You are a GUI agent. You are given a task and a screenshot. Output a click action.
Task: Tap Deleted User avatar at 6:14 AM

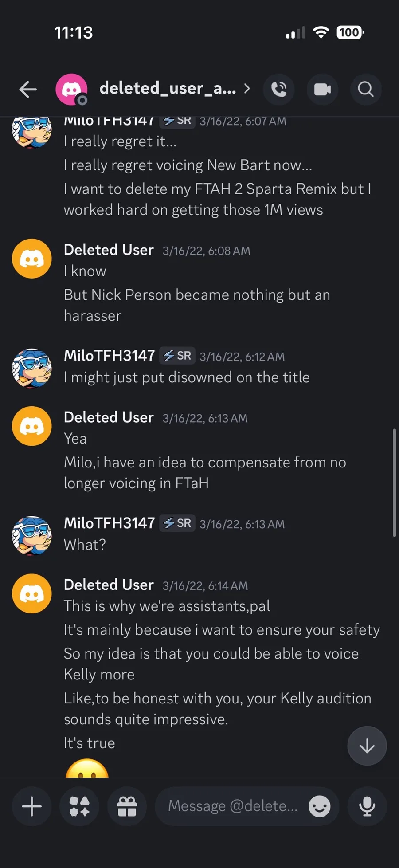[x=32, y=593]
